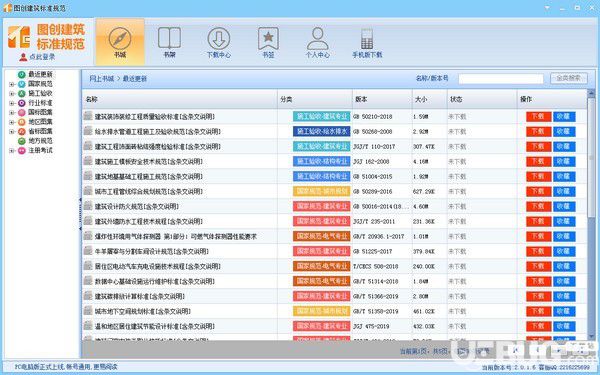Click the table's scroll-up arrow
Image resolution: width=600 pixels, height=375 pixels.
tap(591, 93)
